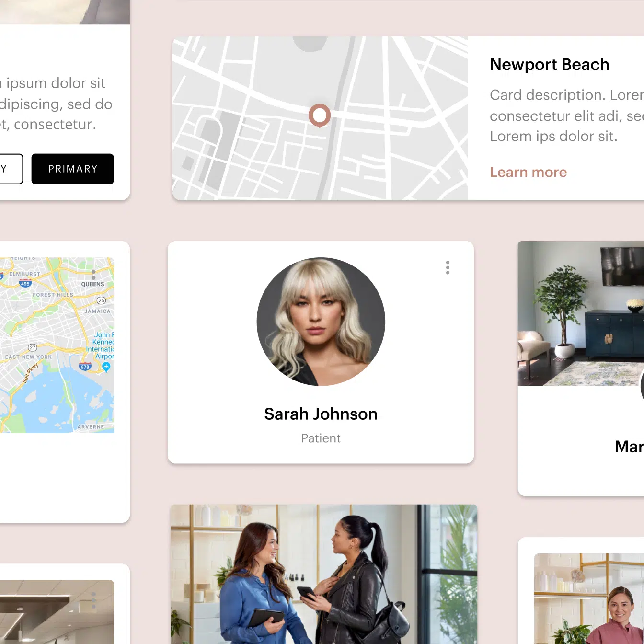Click the Newport Beach card title
The image size is (644, 644).
[549, 65]
